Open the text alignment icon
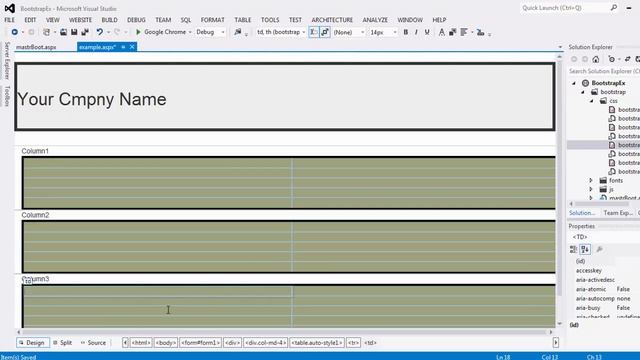 [464, 32]
